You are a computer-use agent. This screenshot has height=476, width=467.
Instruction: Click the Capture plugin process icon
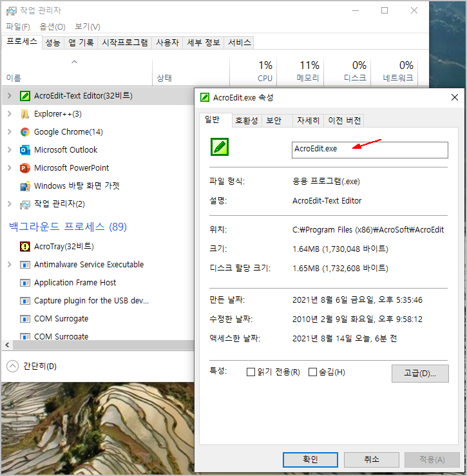click(x=25, y=301)
